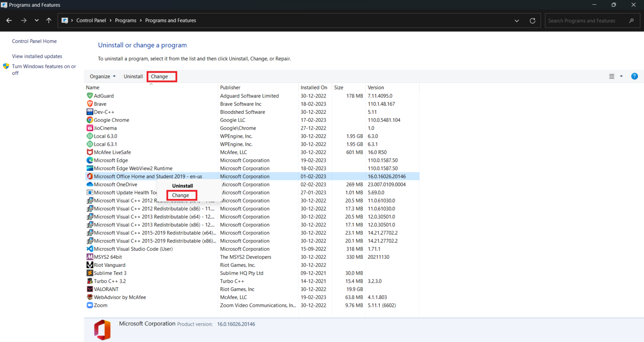This screenshot has width=644, height=342.
Task: Click Control Panel in the breadcrumb
Action: click(92, 21)
